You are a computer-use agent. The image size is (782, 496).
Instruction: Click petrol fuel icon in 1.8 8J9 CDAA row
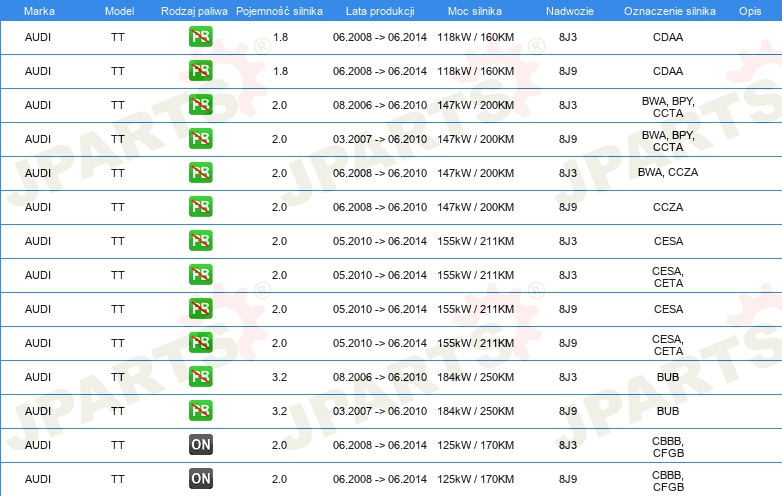200,71
